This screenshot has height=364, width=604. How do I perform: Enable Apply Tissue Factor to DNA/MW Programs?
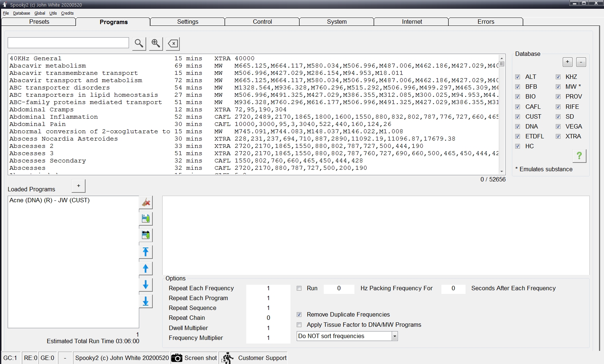(299, 325)
